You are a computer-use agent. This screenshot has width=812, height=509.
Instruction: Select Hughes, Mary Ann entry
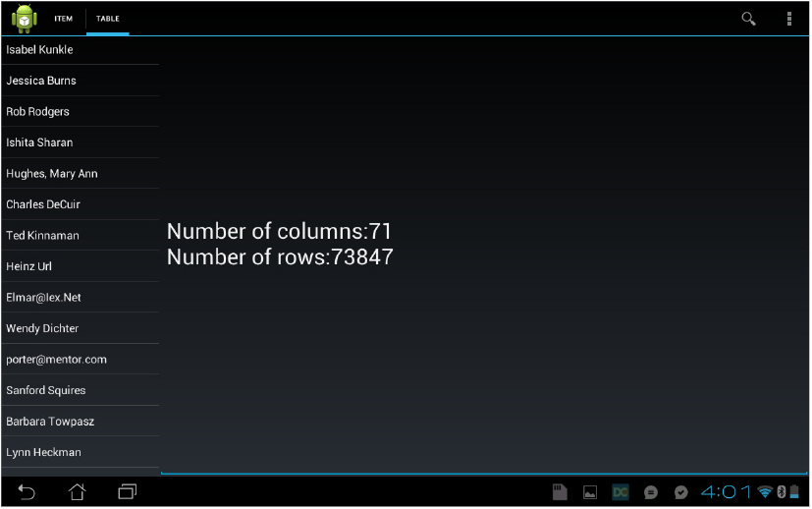click(x=81, y=174)
